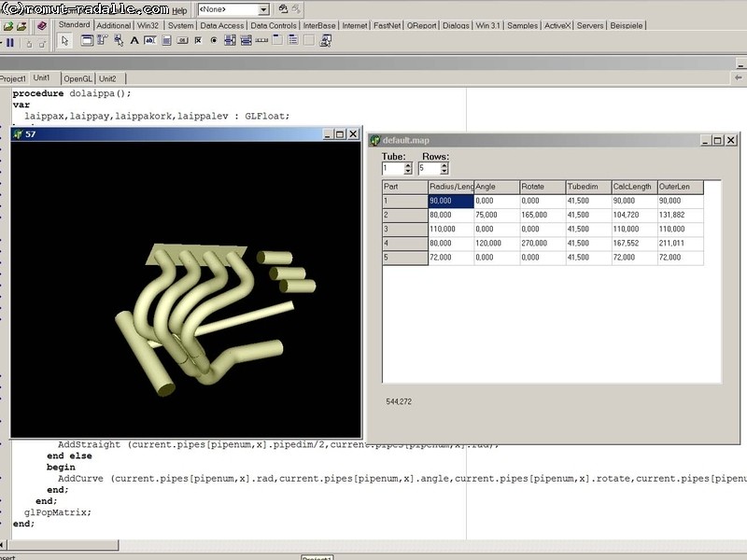Click the arrow pointer selection tool
Viewport: 747px width, 560px height.
(x=64, y=41)
